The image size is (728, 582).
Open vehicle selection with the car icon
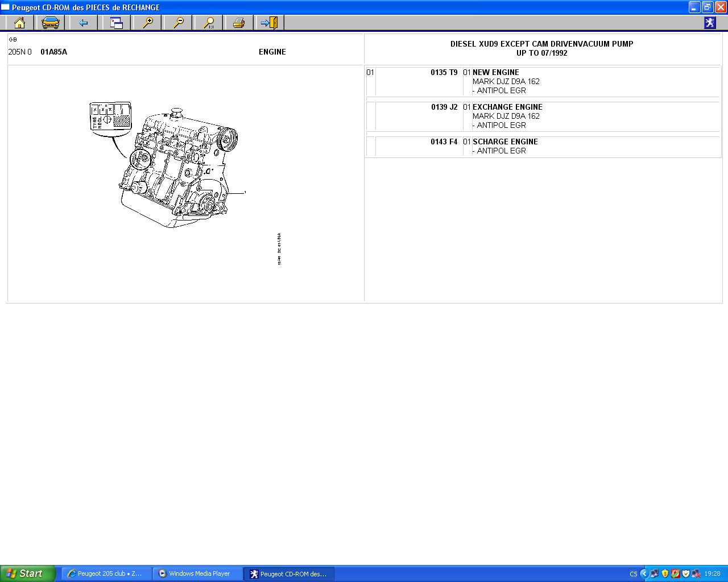coord(51,23)
